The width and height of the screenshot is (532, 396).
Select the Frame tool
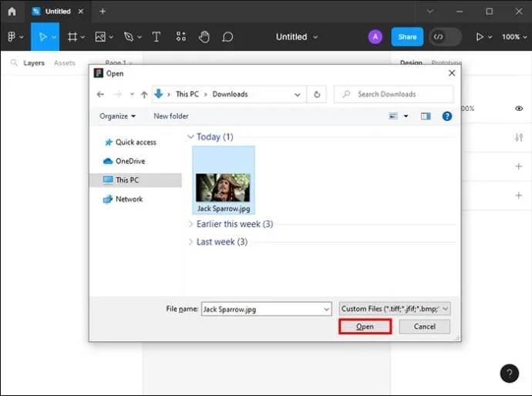72,37
